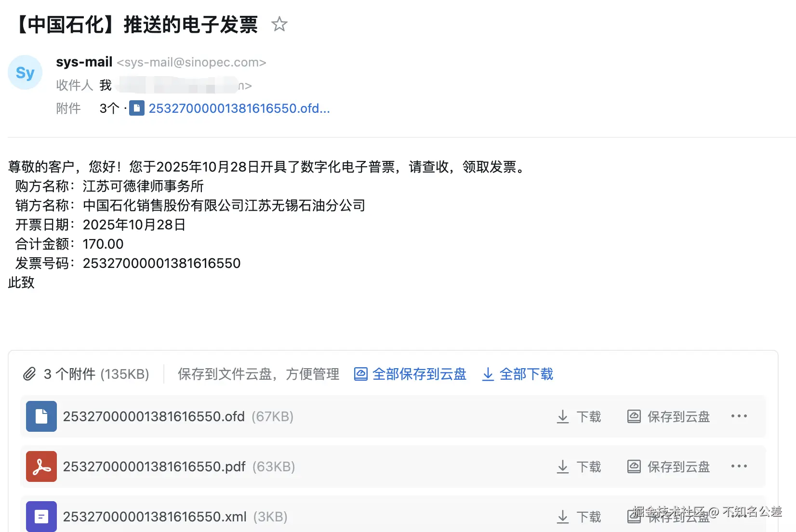The image size is (796, 532).
Task: Click the download icon on the OFD row
Action: tap(562, 416)
